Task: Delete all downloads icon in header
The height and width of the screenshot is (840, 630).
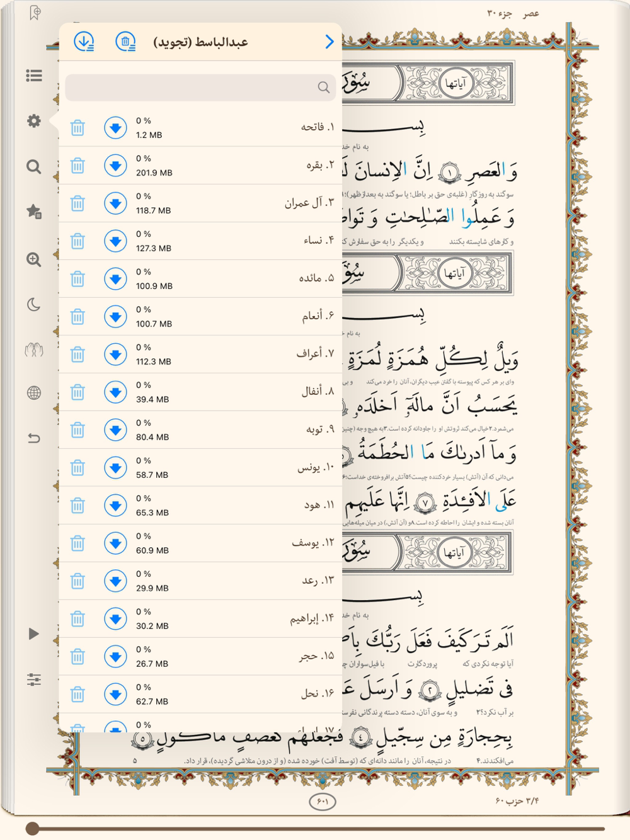Action: [125, 42]
